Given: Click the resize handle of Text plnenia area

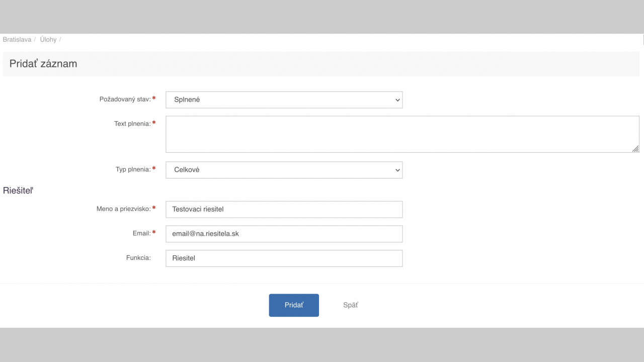Looking at the screenshot, I should pos(635,149).
